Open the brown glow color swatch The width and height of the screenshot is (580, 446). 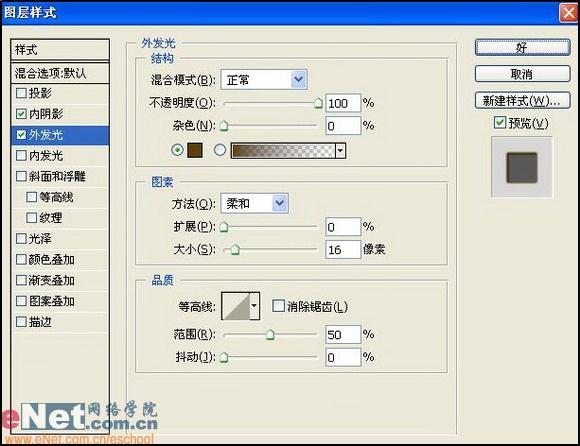195,151
